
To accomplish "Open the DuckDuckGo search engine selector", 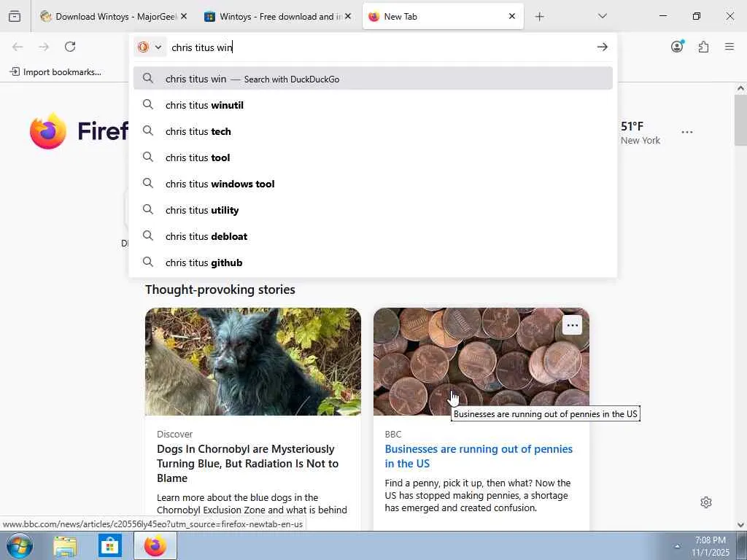I will click(x=150, y=47).
